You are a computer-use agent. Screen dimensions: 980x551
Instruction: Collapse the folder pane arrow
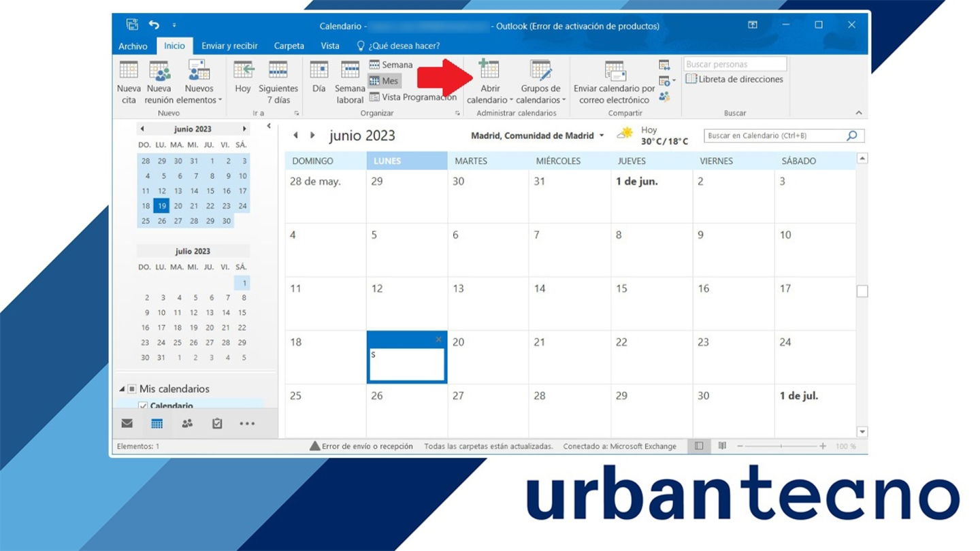pos(269,126)
